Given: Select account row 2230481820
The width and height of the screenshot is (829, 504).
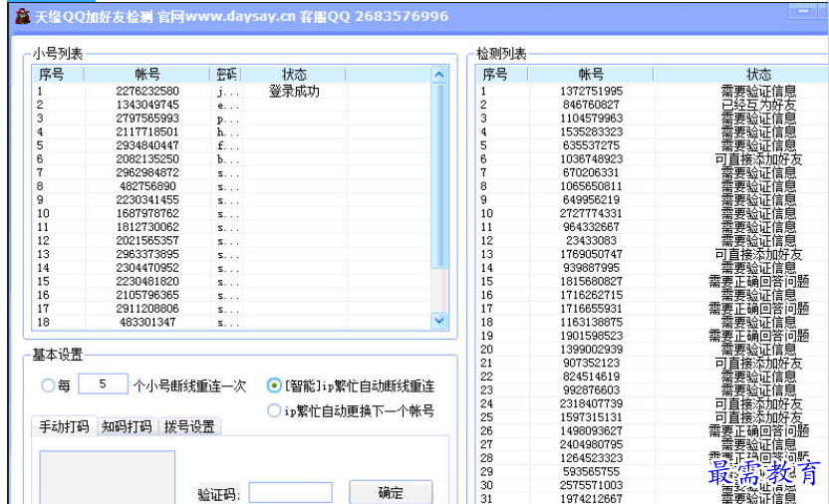Looking at the screenshot, I should click(x=147, y=282).
